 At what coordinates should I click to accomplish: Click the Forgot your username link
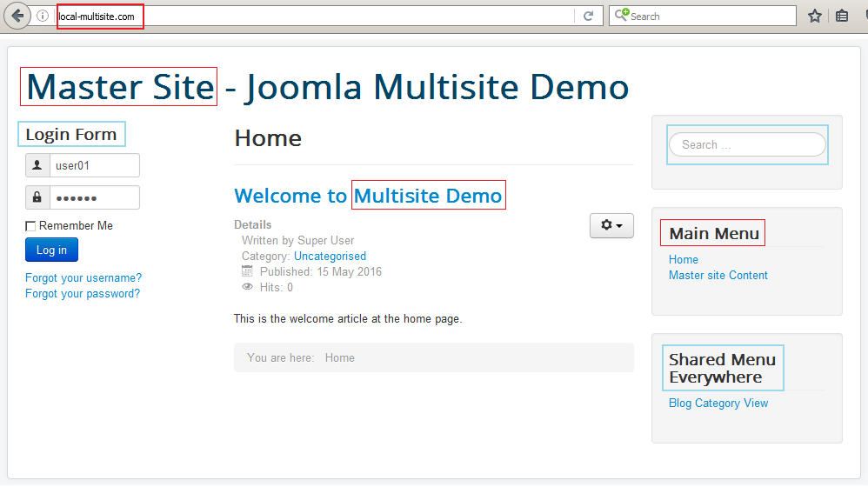tap(83, 277)
